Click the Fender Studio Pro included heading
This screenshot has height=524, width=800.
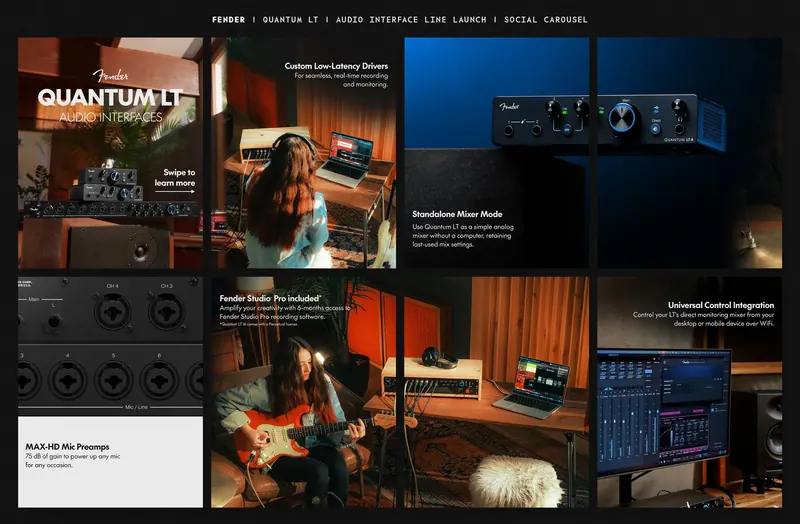pos(270,298)
